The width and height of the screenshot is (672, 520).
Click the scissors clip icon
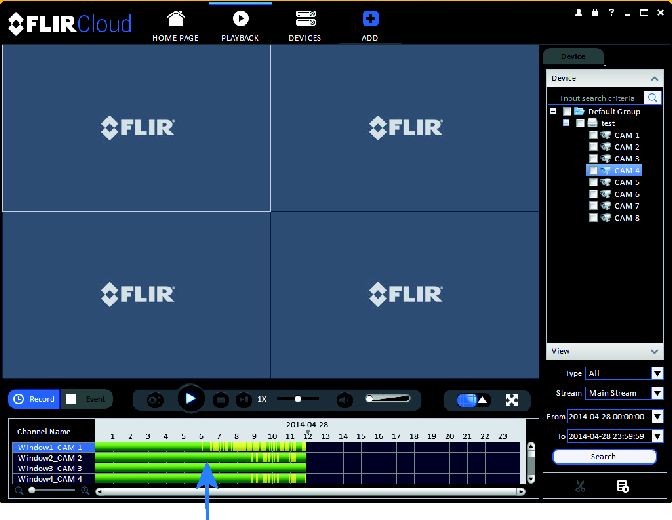[580, 487]
